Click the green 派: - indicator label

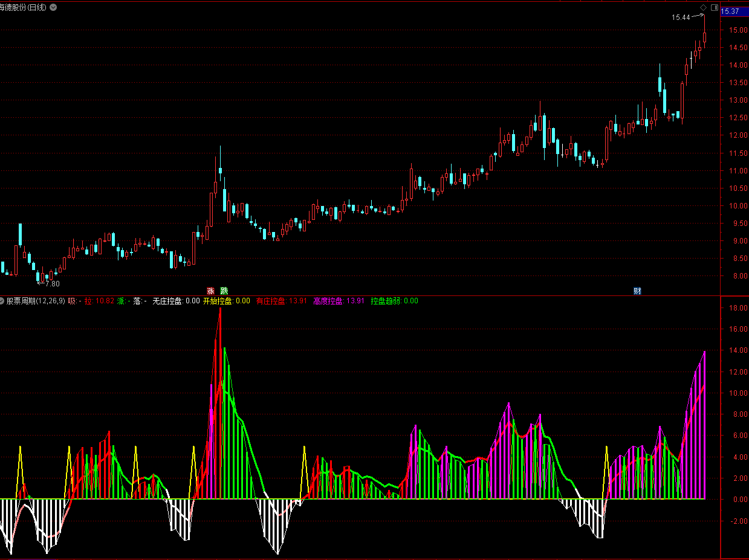(124, 301)
